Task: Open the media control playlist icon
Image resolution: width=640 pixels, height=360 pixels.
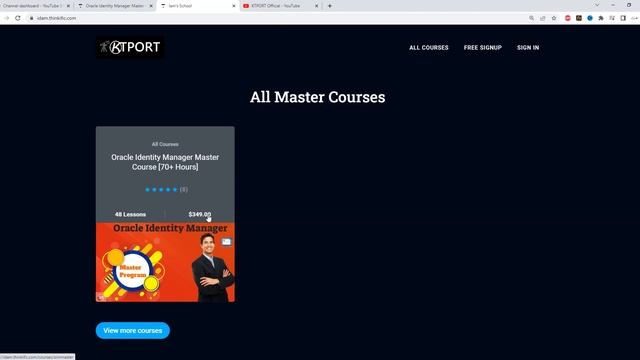Action: pyautogui.click(x=612, y=18)
